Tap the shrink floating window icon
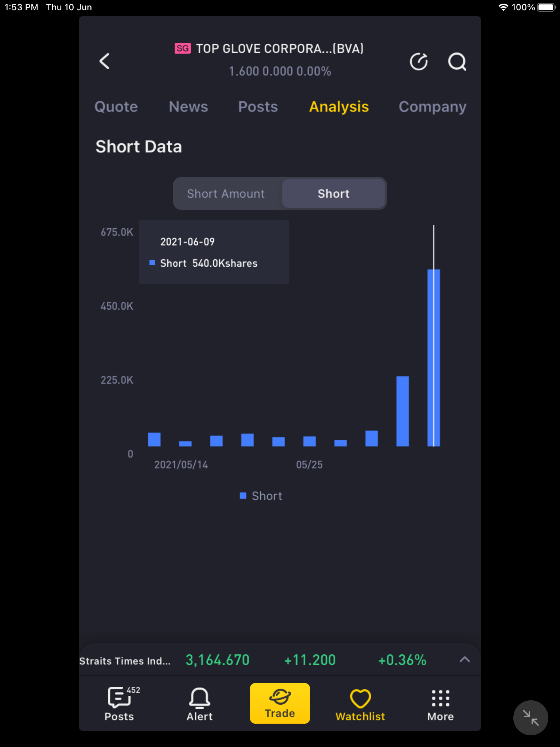This screenshot has height=747, width=560. pos(530,717)
